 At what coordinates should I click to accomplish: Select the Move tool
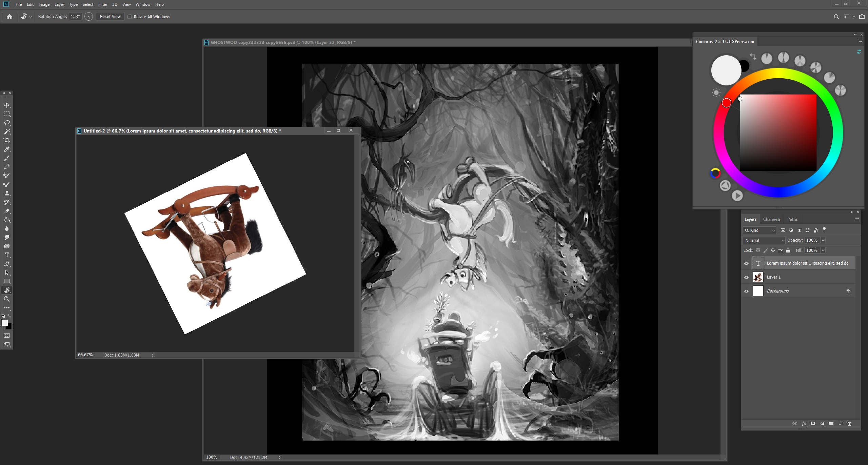[7, 105]
